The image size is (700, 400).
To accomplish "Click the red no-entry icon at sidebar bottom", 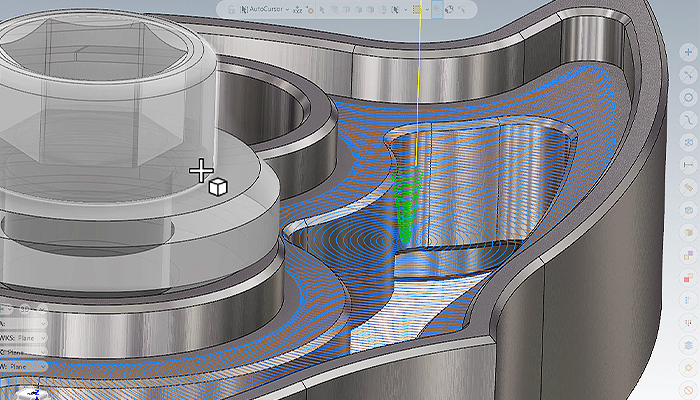I will click(x=689, y=391).
